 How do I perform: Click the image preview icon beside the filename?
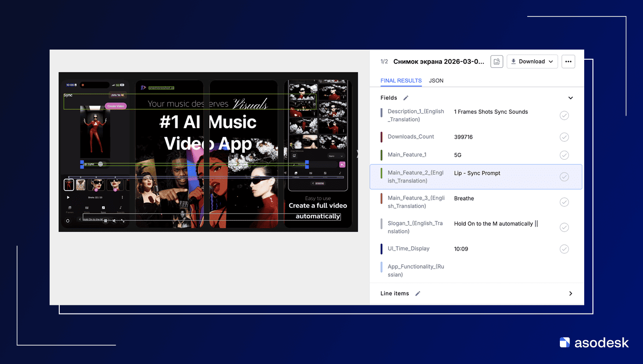click(x=496, y=62)
